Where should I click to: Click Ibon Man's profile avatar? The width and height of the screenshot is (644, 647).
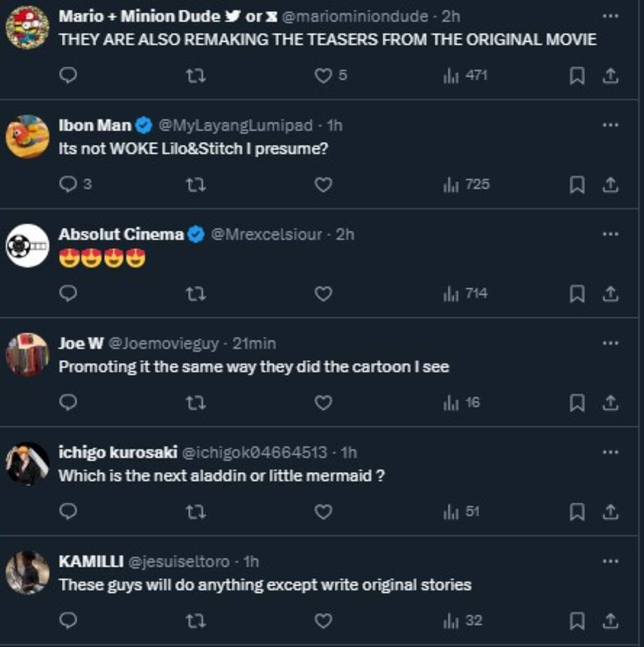pos(27,136)
